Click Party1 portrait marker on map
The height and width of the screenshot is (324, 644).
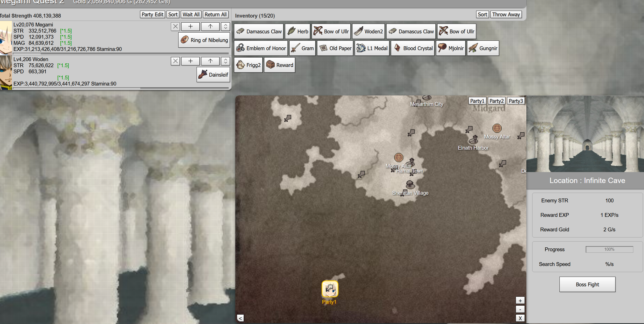pos(330,289)
